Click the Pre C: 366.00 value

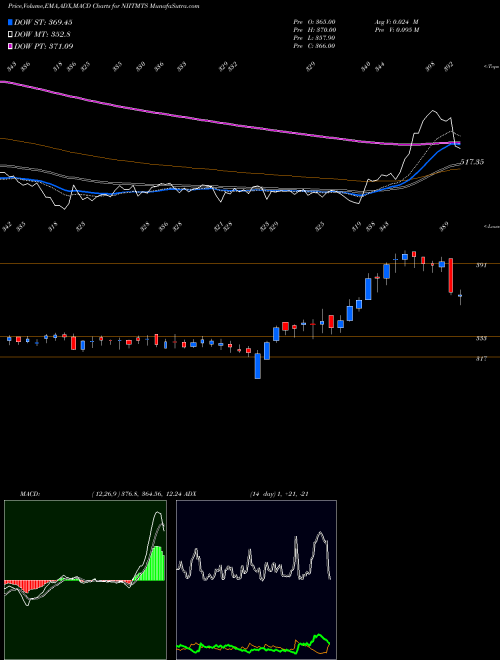pos(314,46)
